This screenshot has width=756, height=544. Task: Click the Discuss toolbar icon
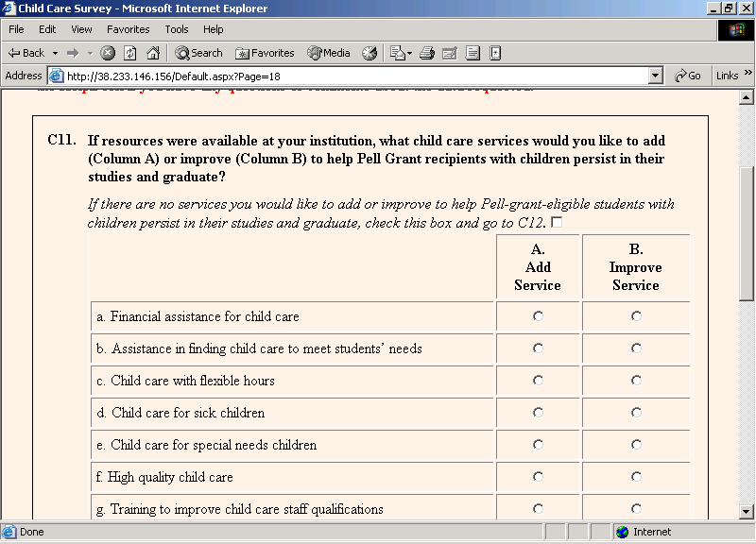pos(472,53)
